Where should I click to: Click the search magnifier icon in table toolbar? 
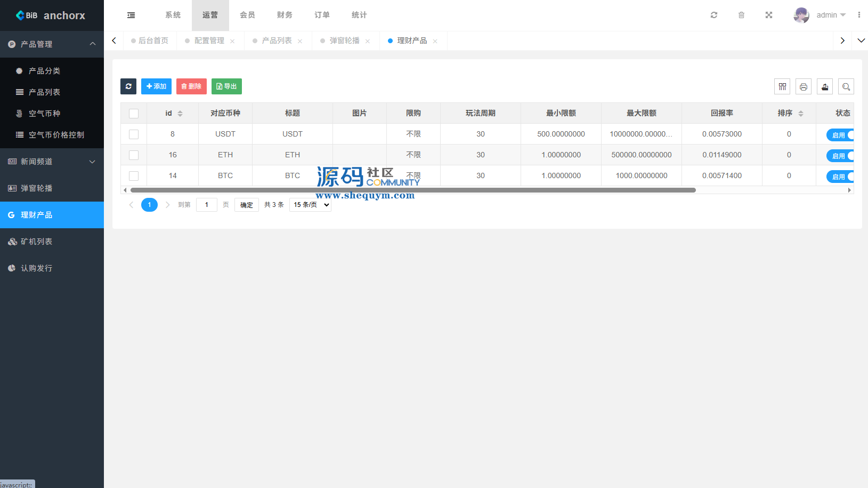846,86
